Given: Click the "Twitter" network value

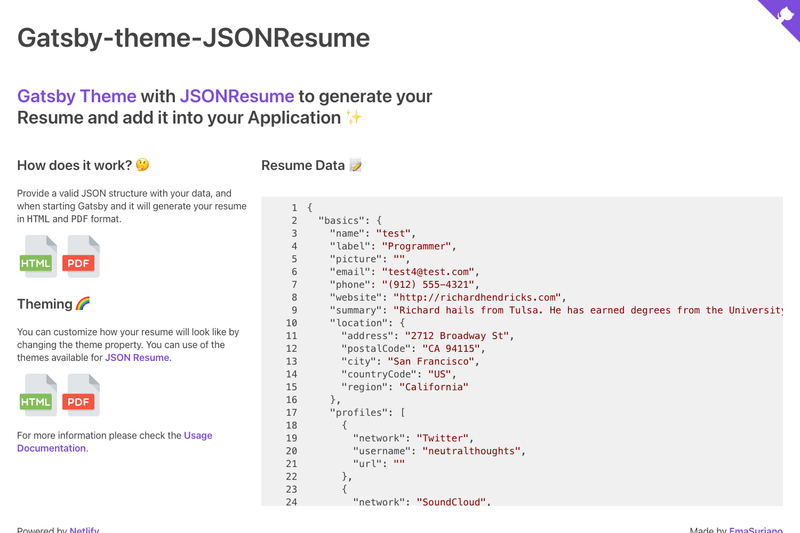Looking at the screenshot, I should click(442, 438).
